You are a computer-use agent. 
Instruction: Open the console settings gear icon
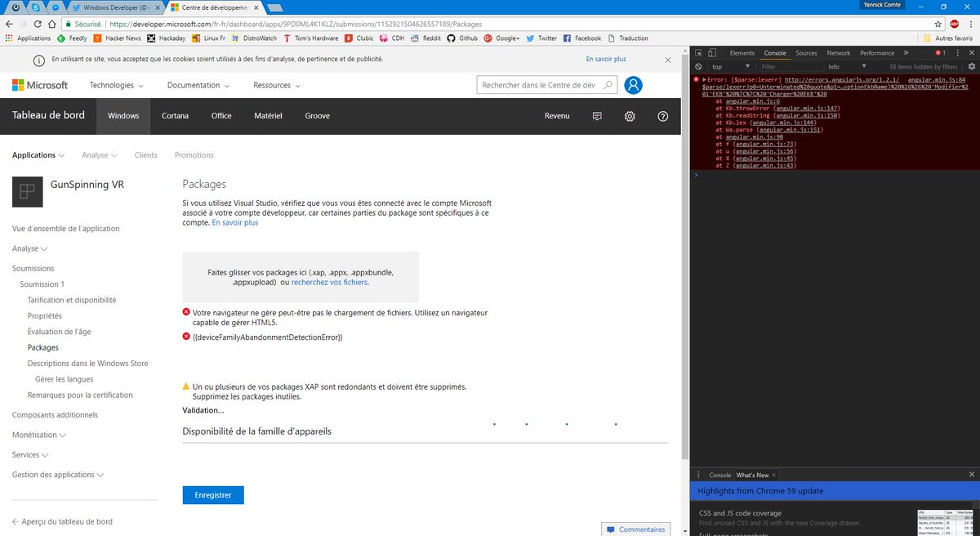click(972, 66)
